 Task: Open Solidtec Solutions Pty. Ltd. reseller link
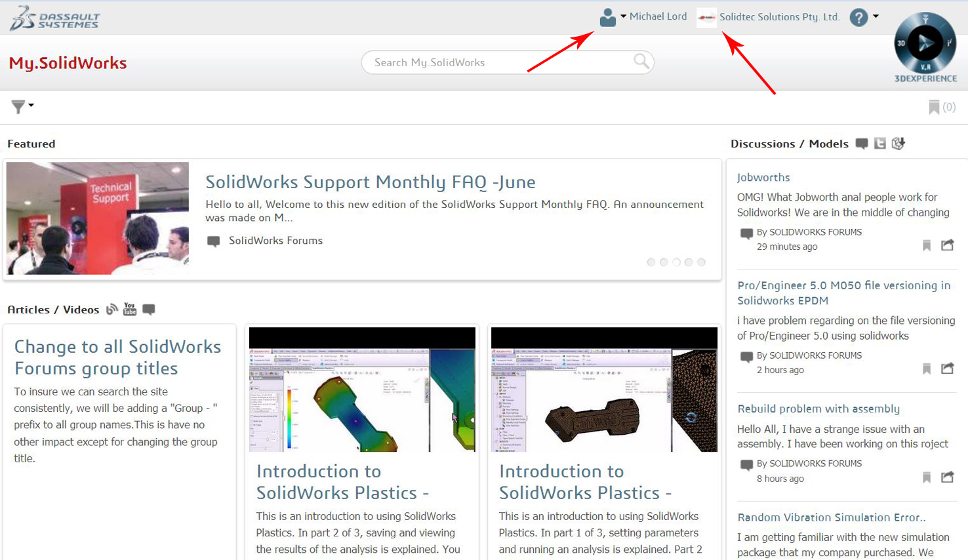tap(778, 17)
